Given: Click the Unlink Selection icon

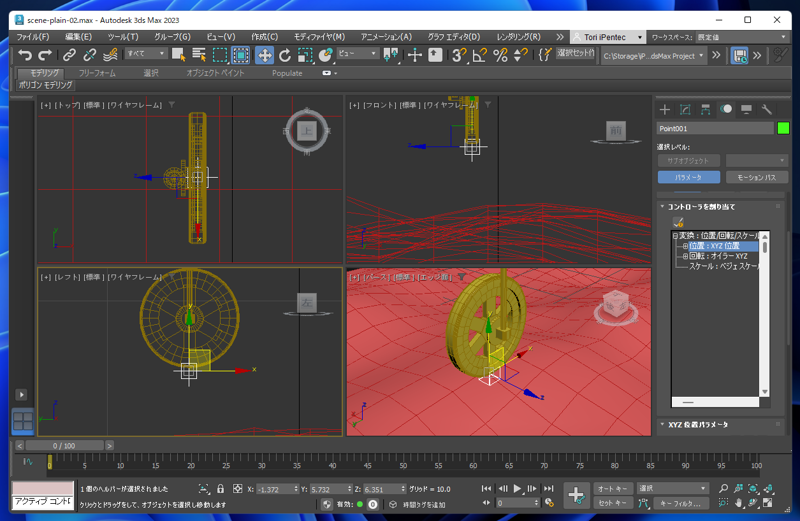Looking at the screenshot, I should click(x=89, y=55).
